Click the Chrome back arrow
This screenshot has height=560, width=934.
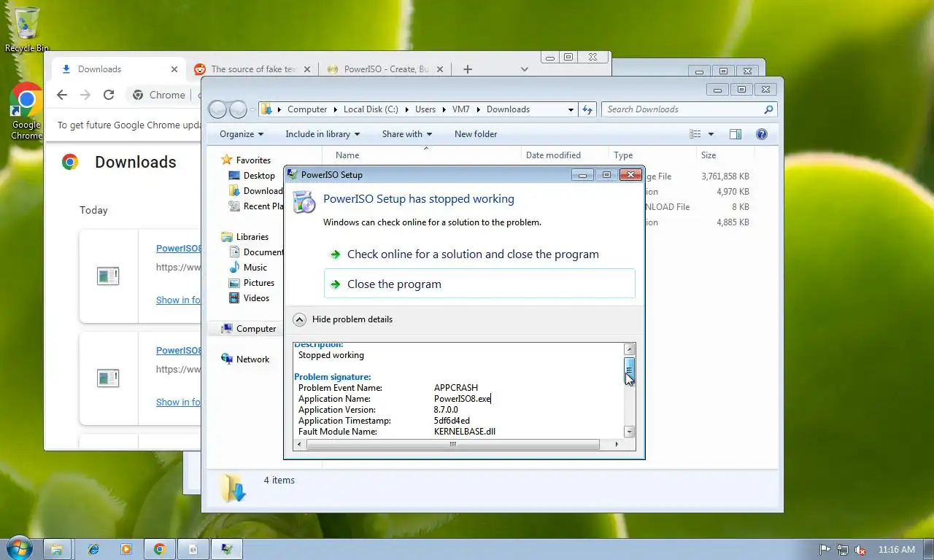point(62,95)
